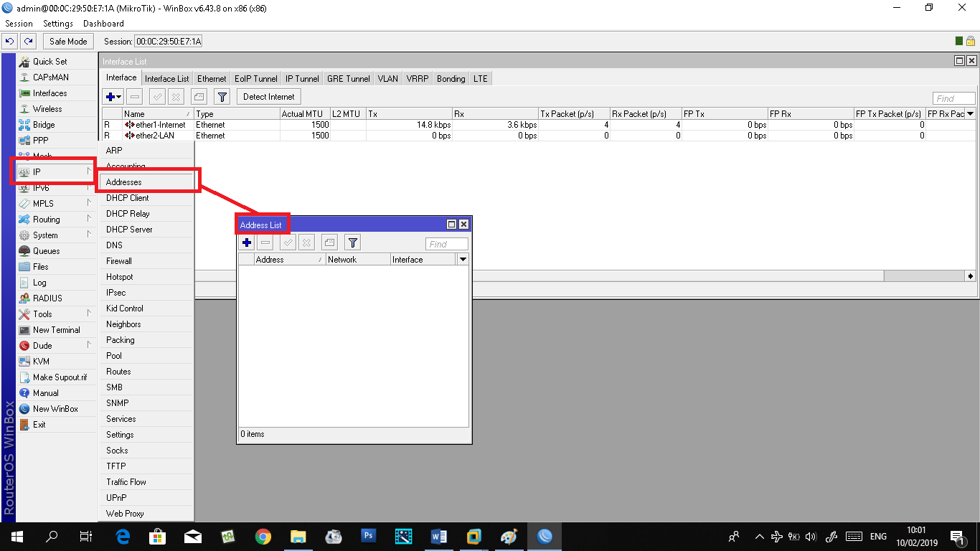Select ether1-Internet interface row
Image resolution: width=980 pixels, height=551 pixels.
(x=538, y=125)
